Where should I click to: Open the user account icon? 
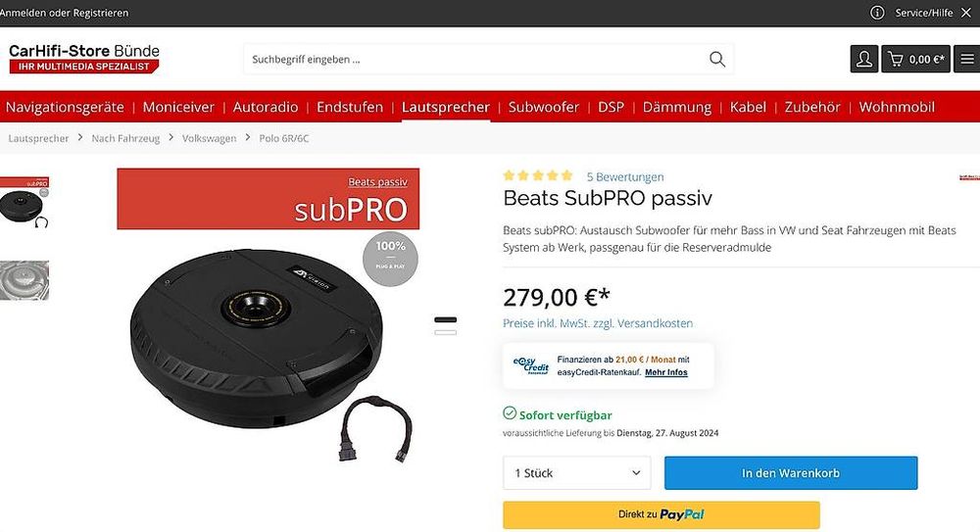tap(863, 59)
